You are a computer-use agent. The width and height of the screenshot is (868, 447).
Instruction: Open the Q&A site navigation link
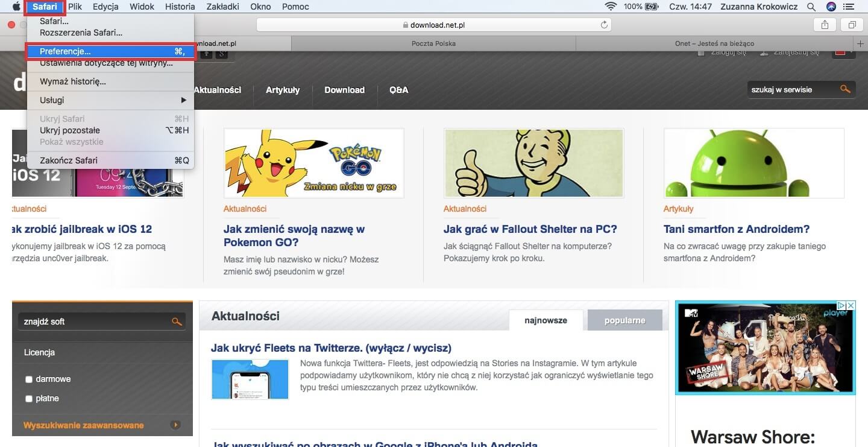click(x=398, y=90)
